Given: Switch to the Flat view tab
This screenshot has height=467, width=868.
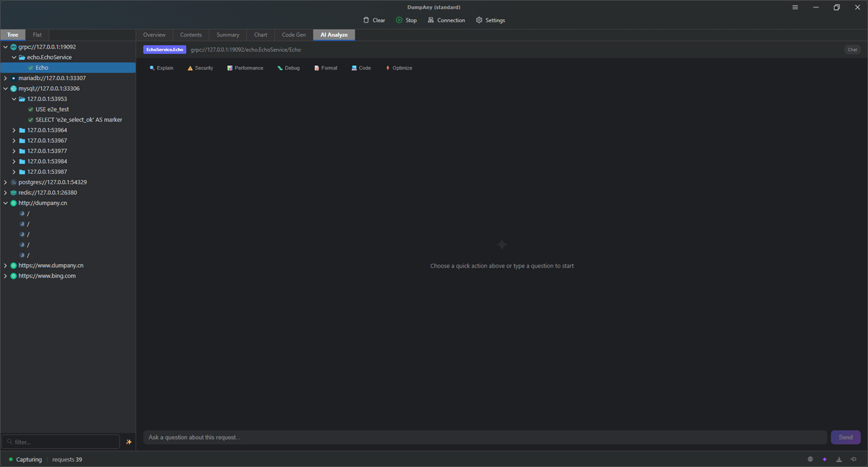Looking at the screenshot, I should tap(37, 35).
